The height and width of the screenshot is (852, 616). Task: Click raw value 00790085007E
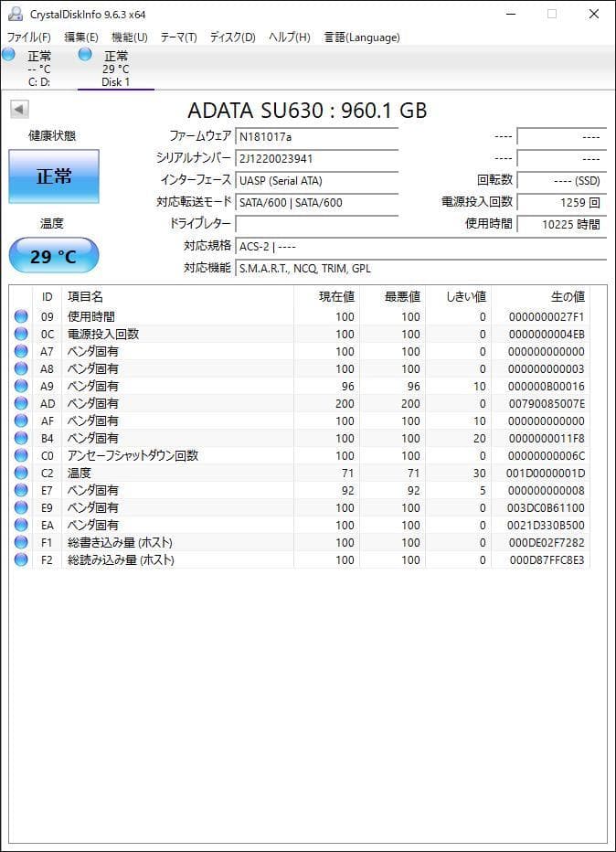pyautogui.click(x=547, y=404)
